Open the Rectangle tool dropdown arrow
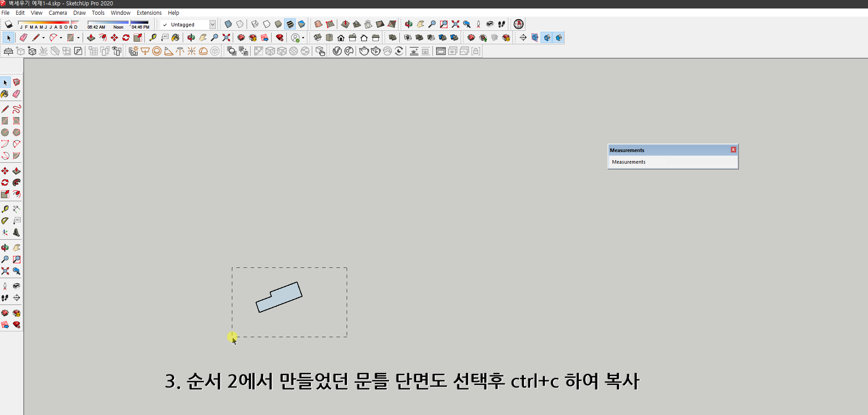Screen dimensions: 868x415 [78, 38]
